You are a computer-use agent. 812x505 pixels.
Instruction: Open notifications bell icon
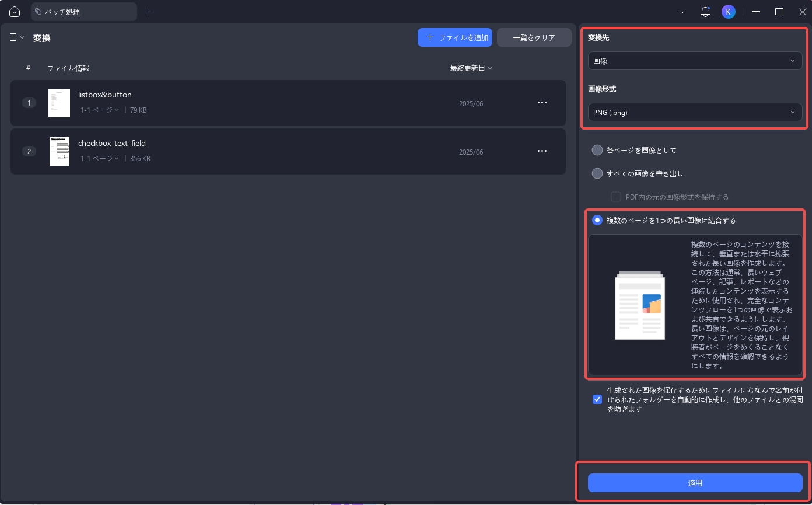click(705, 12)
